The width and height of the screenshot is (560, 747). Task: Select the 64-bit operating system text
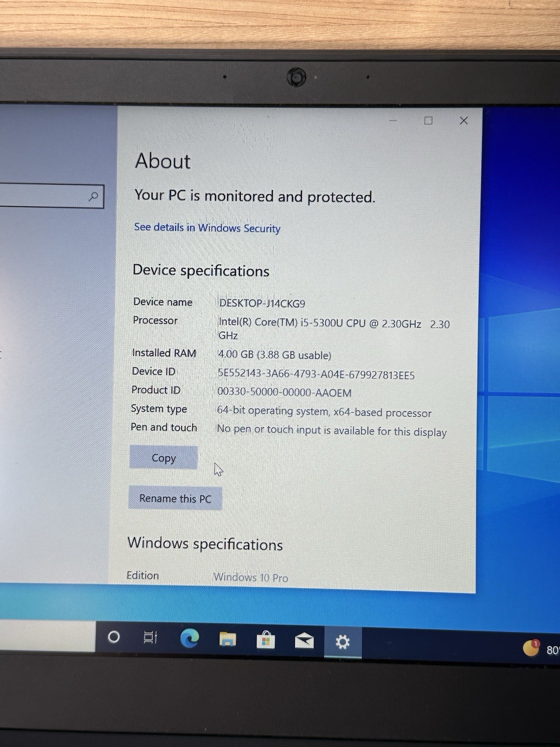[x=324, y=412]
